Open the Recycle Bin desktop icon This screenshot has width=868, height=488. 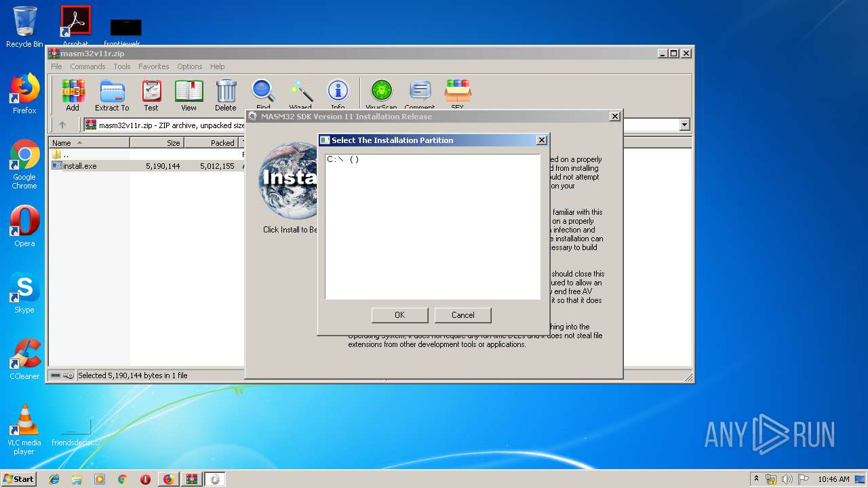point(24,27)
